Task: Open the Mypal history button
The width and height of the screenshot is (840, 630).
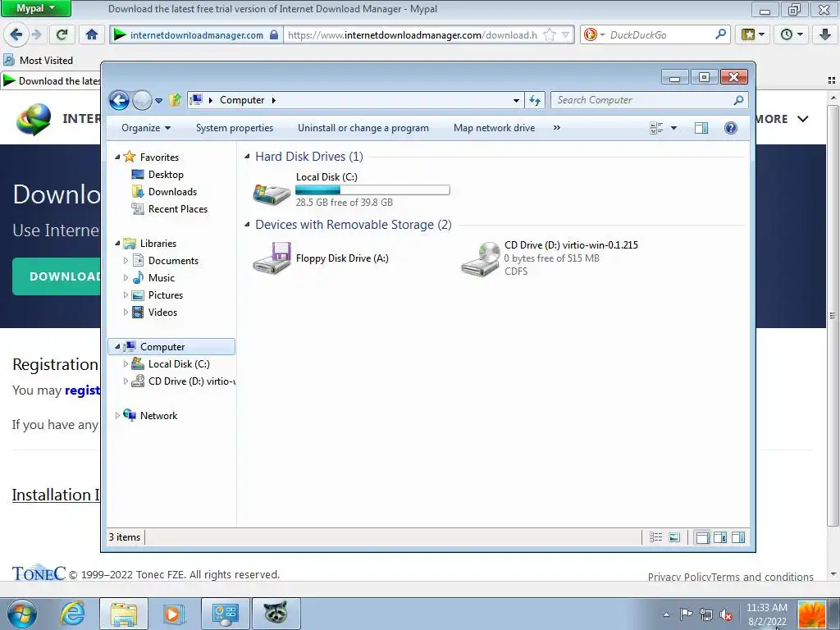Action: tap(792, 34)
